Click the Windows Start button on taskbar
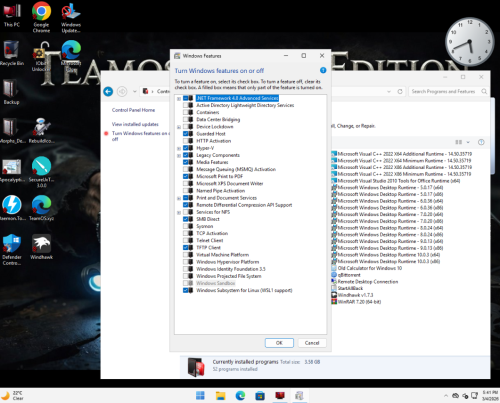This screenshot has height=403, width=500. click(x=200, y=396)
